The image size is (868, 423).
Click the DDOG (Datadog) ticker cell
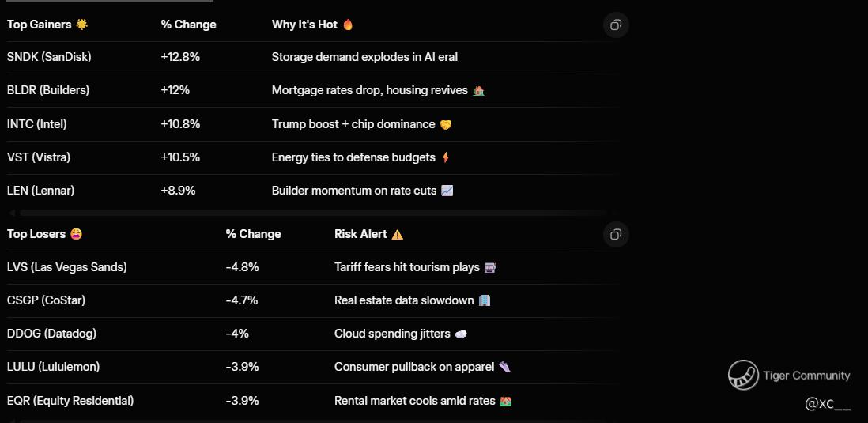tap(51, 334)
